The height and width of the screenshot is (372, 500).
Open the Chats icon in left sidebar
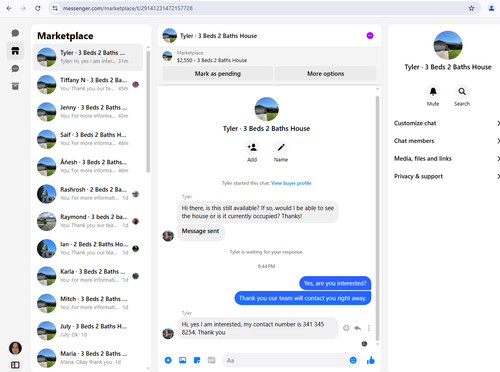tap(15, 33)
